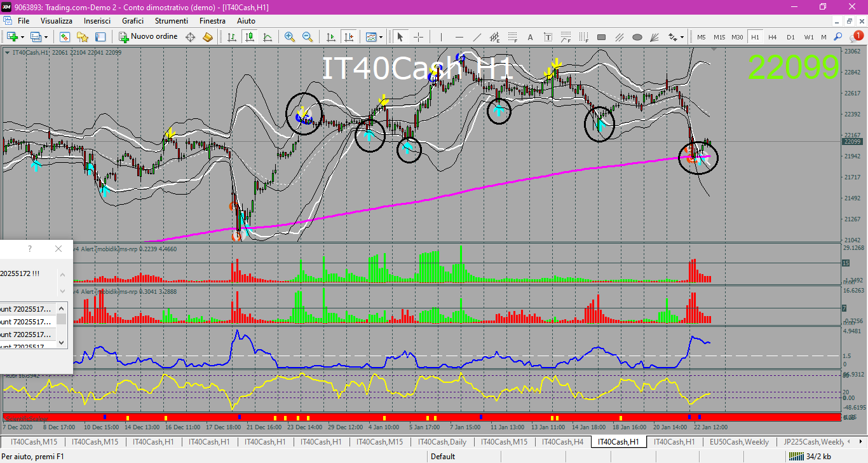Open the indicators list icon
Image resolution: width=868 pixels, height=463 pixels.
pos(371,37)
